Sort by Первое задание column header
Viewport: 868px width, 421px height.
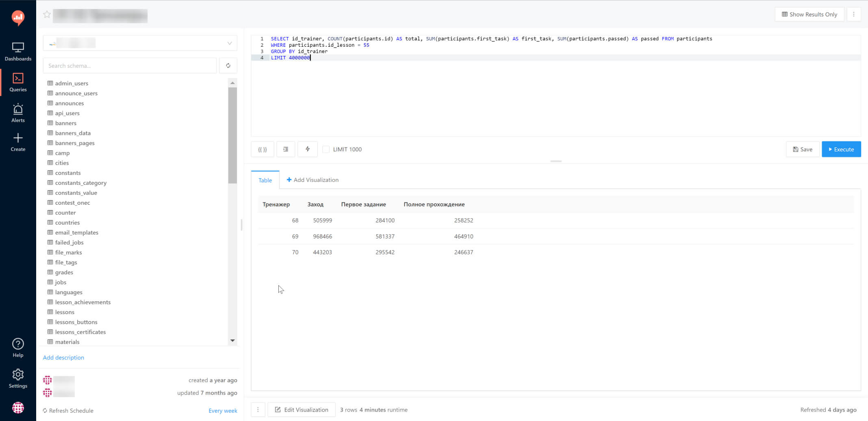coord(363,204)
